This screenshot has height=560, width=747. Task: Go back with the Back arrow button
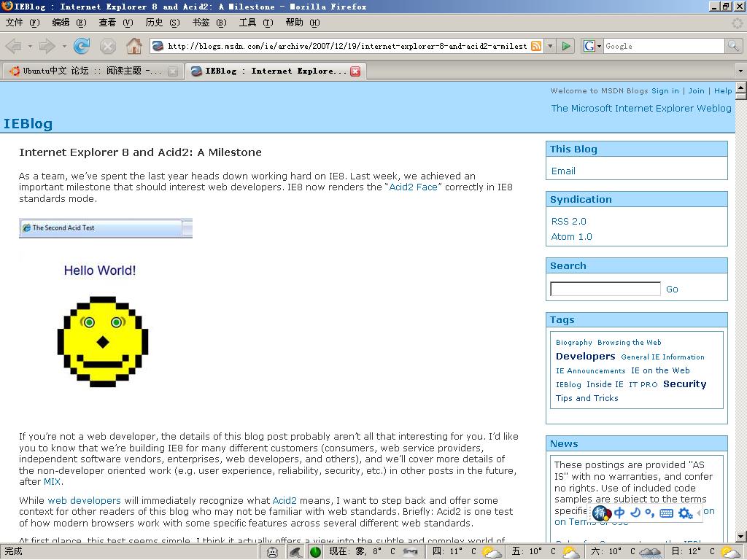point(14,46)
